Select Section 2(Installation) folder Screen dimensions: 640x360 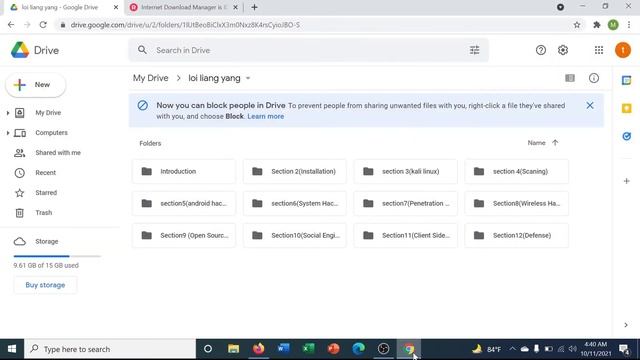click(295, 171)
